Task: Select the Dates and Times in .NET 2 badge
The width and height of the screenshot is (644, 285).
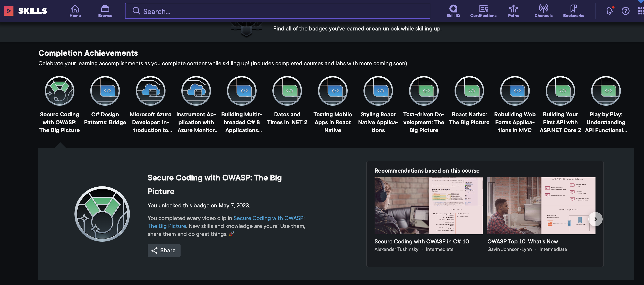Action: coord(287,91)
